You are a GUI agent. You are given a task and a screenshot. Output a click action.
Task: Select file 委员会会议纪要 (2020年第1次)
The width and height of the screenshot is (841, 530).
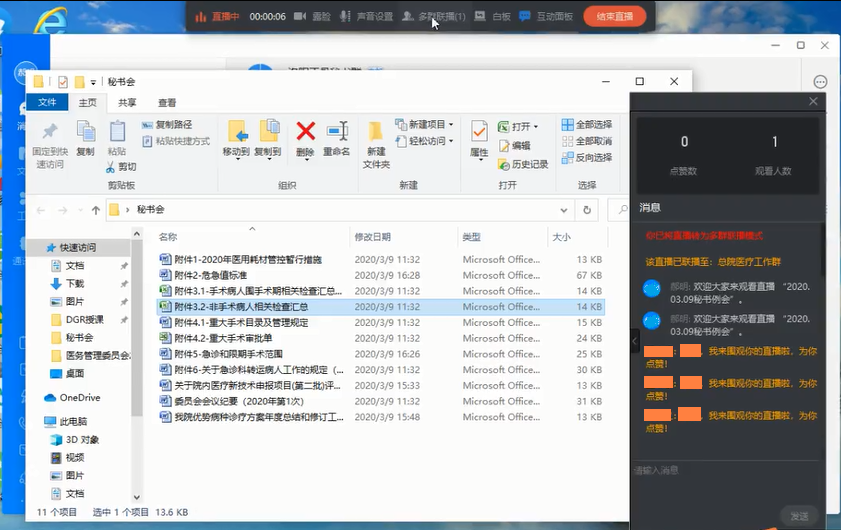381,401
